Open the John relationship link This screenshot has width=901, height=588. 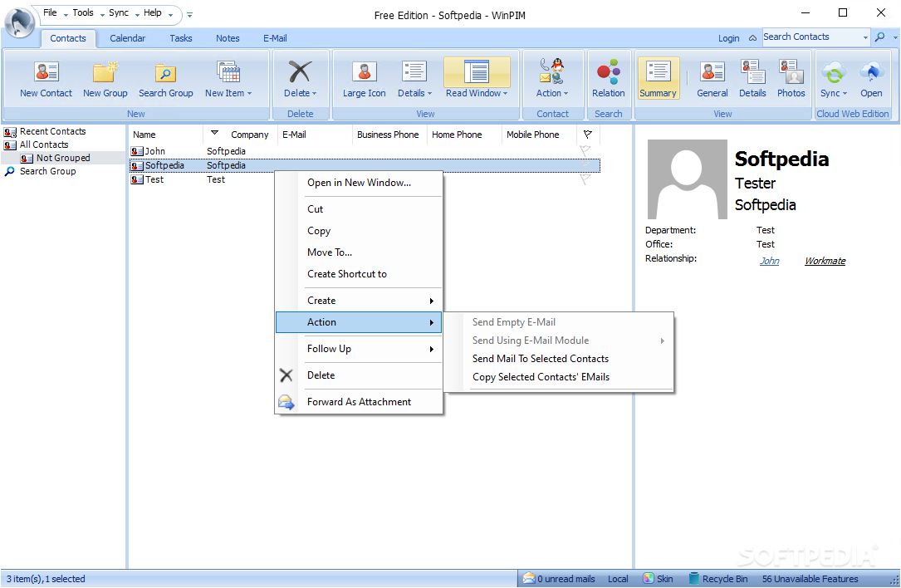pyautogui.click(x=770, y=261)
